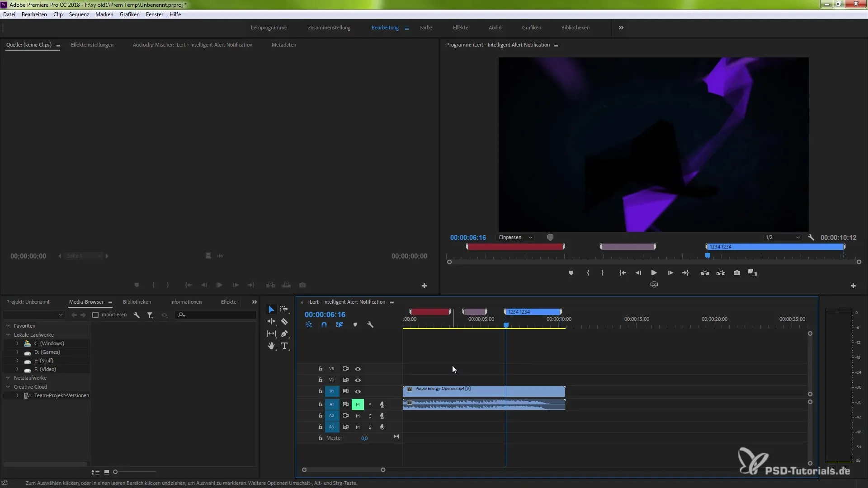Unmute audio track A1
This screenshot has width=868, height=488.
[358, 404]
